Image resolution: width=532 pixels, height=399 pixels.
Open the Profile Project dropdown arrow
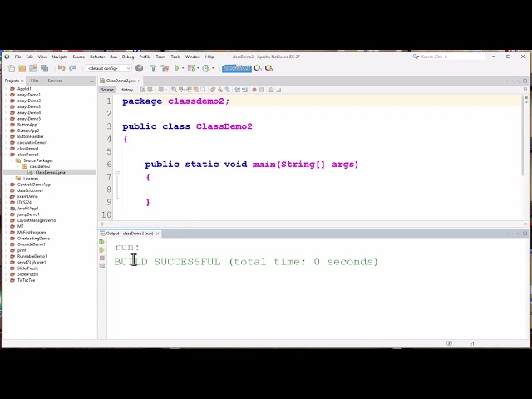pos(213,68)
